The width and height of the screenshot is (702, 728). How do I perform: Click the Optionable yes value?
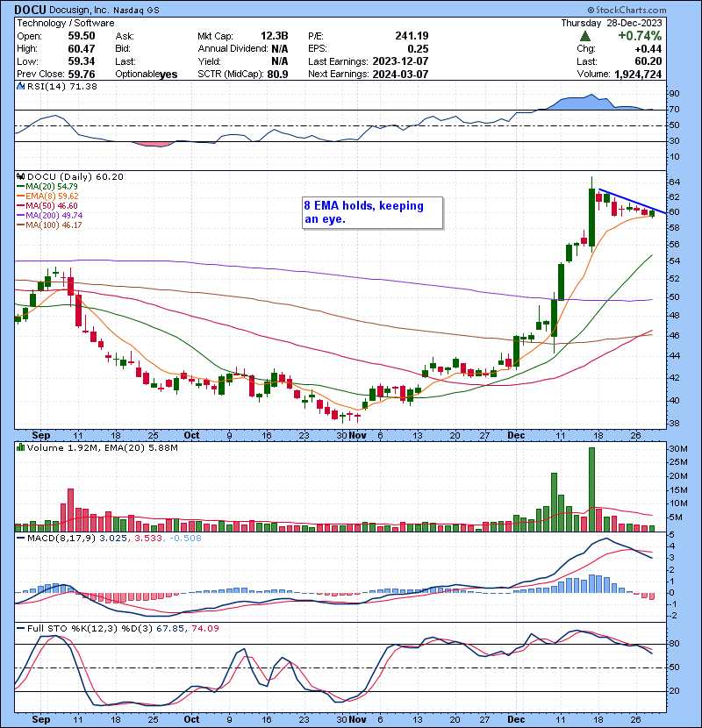[168, 75]
